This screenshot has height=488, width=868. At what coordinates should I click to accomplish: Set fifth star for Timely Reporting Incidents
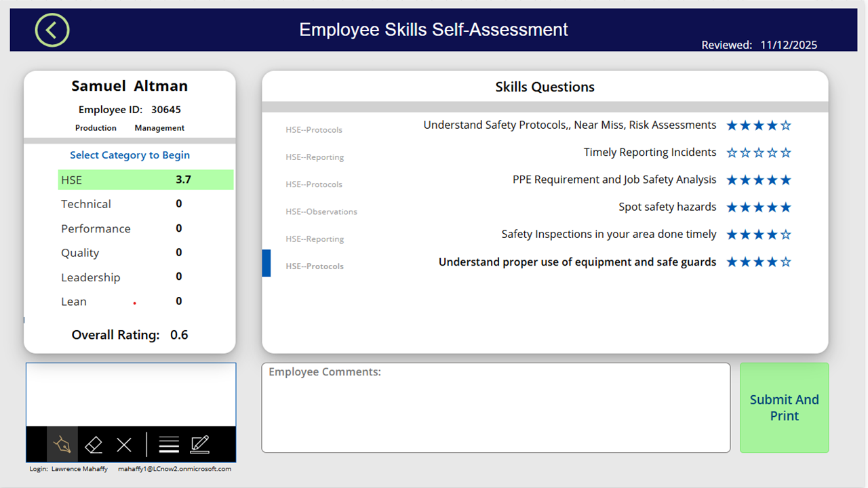(786, 153)
